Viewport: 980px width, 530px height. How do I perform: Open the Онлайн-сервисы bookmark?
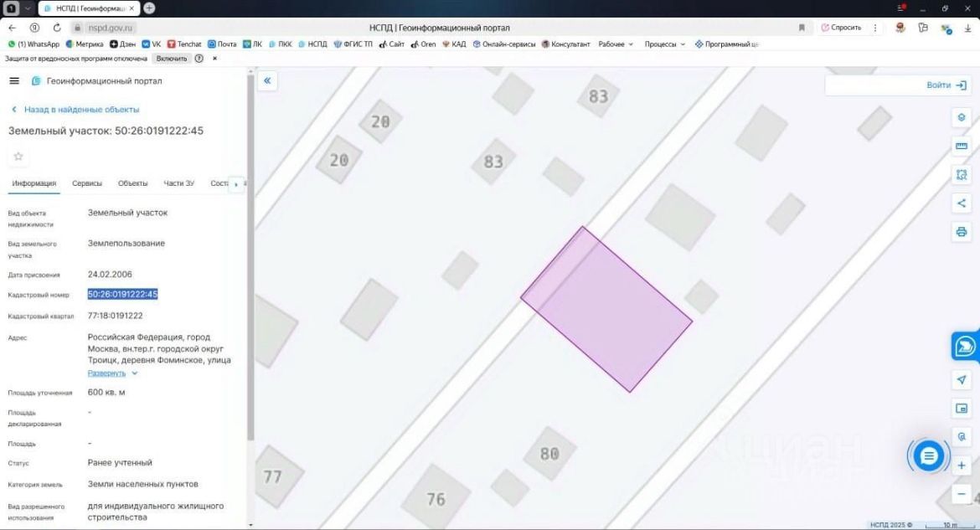(x=503, y=44)
